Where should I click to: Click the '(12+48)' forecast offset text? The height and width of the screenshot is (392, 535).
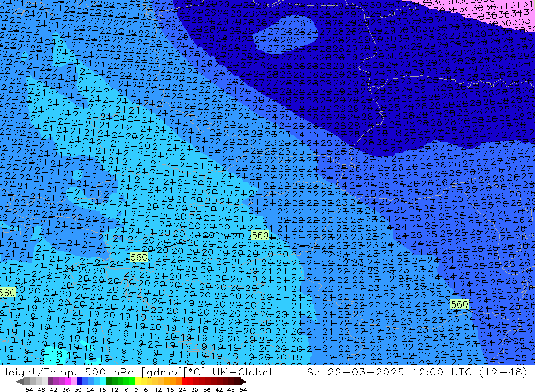(x=503, y=372)
